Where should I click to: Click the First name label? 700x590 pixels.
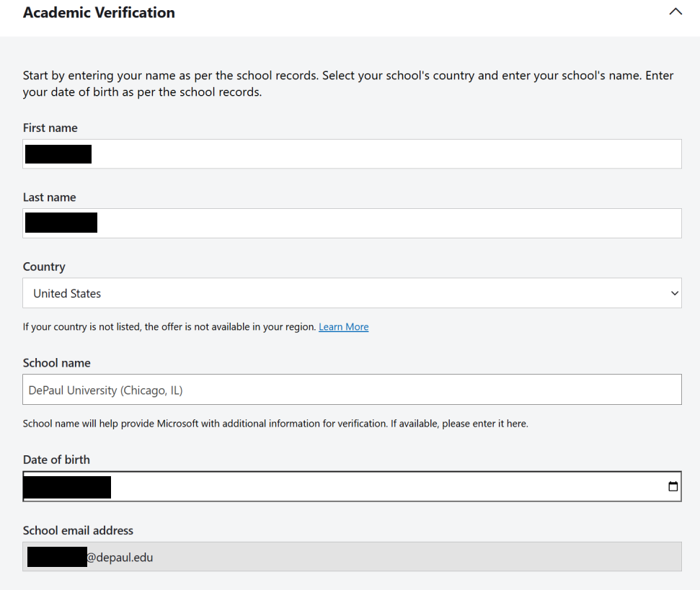(50, 128)
